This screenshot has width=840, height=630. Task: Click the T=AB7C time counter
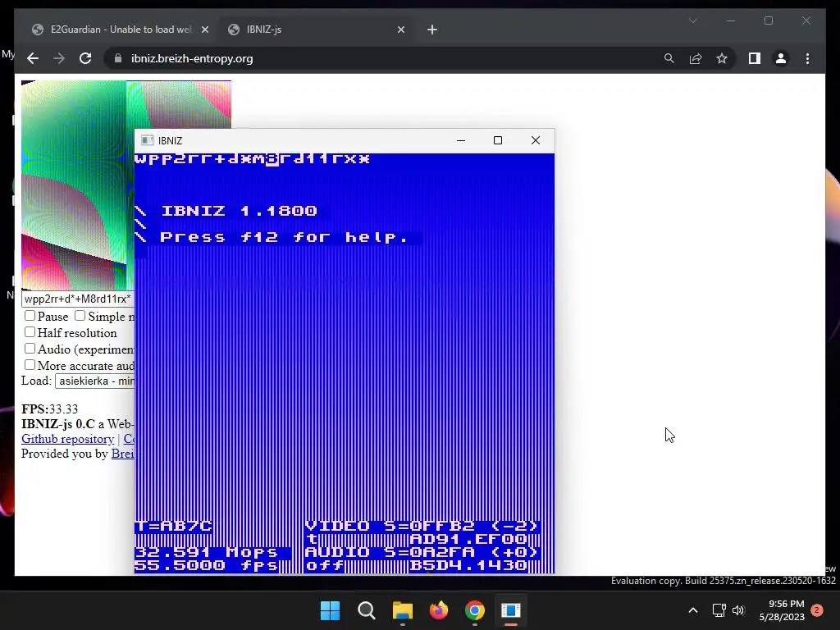[x=174, y=526]
